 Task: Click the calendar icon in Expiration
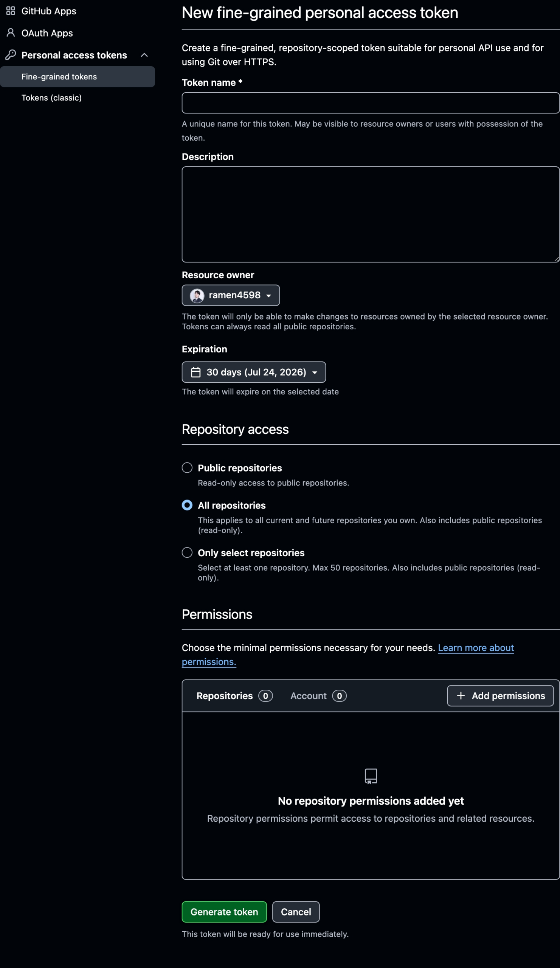tap(196, 372)
